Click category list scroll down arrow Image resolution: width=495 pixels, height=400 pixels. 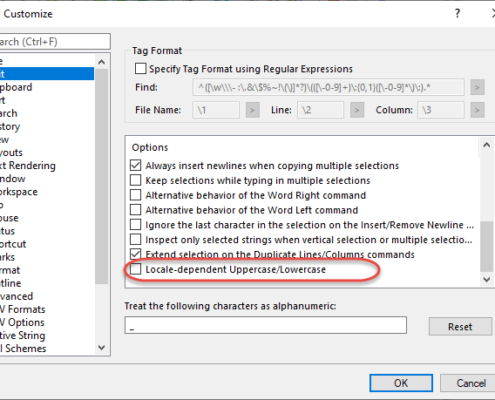[102, 348]
